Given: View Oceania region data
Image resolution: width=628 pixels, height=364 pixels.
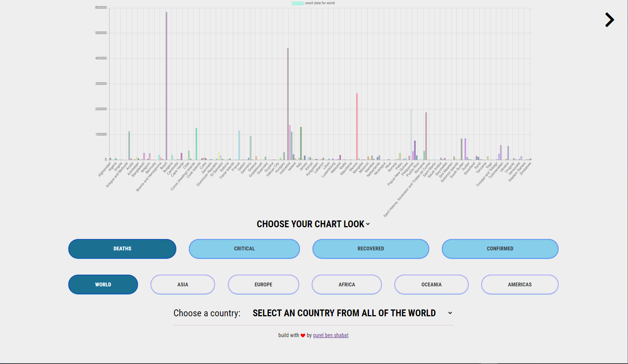Looking at the screenshot, I should 431,284.
